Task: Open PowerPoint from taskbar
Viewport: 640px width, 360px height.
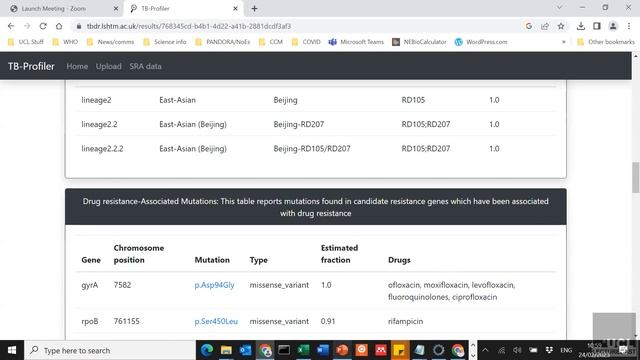Action: pyautogui.click(x=342, y=350)
